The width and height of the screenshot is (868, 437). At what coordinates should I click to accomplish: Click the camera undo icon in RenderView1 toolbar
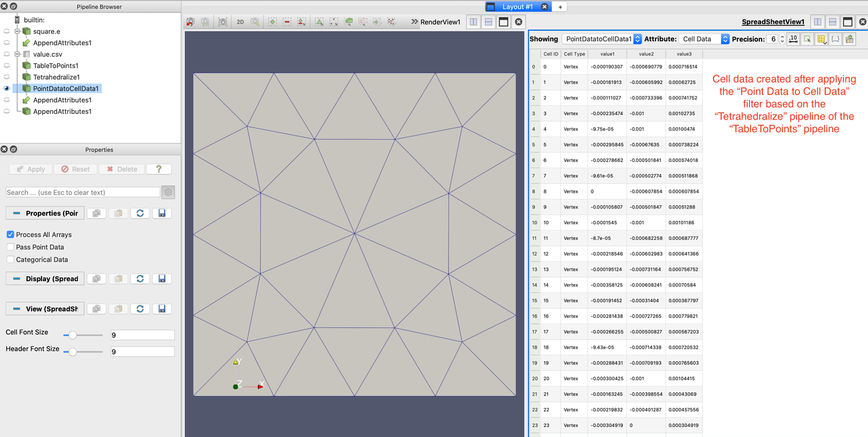pyautogui.click(x=190, y=22)
